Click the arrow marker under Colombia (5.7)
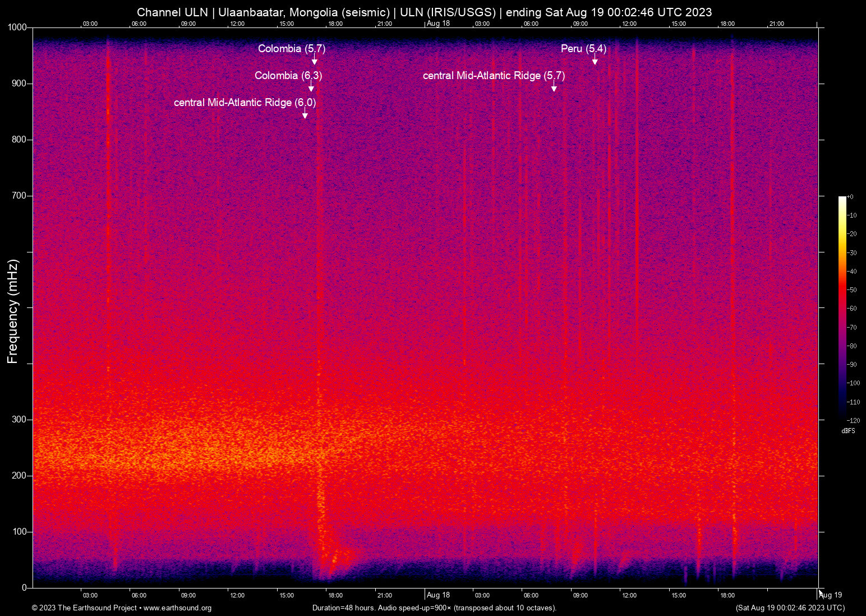The image size is (866, 616). click(x=315, y=60)
